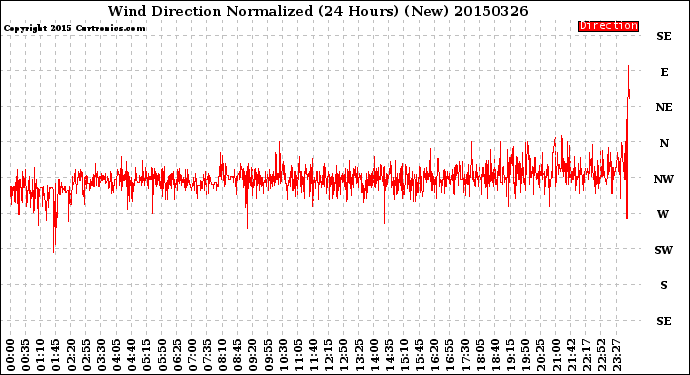The width and height of the screenshot is (690, 375).
Task: Click the 19:15 time axis label
Action: click(x=510, y=355)
